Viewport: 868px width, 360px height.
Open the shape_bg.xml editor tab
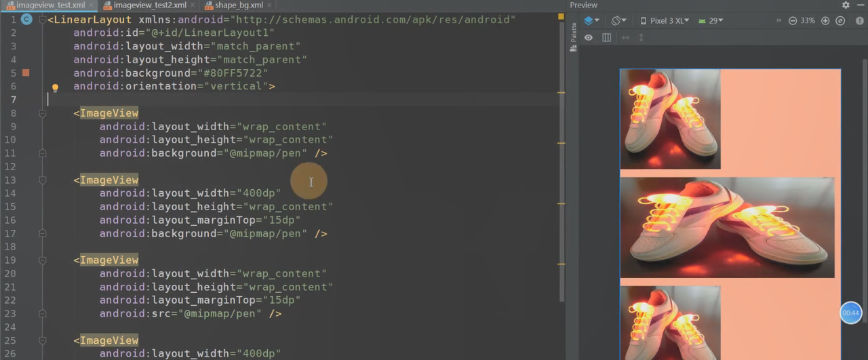coord(239,5)
